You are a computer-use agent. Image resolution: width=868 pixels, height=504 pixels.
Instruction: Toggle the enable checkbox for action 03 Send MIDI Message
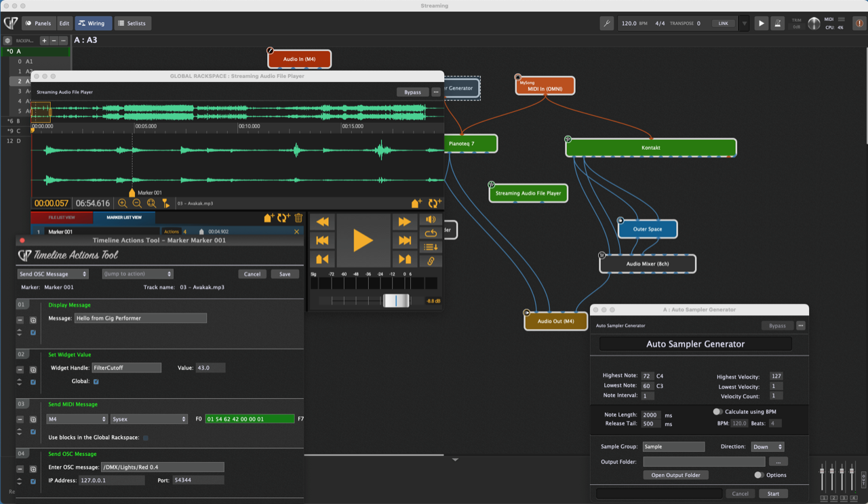point(33,431)
